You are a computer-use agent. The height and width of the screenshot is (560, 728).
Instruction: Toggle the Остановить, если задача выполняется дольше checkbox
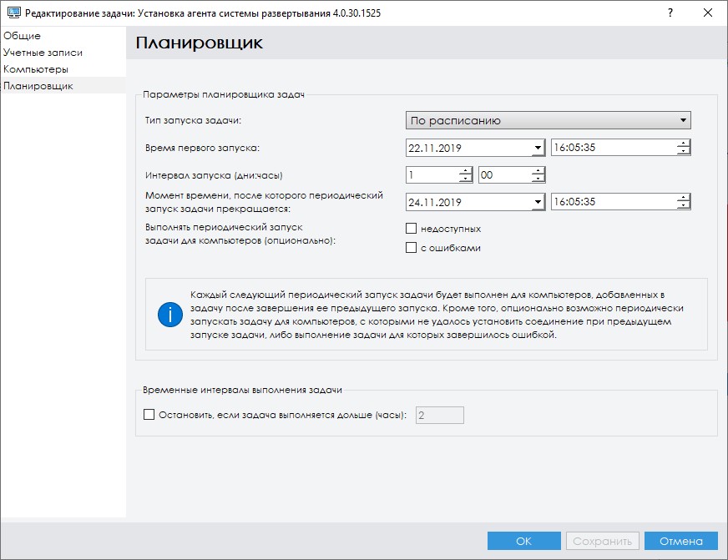pos(149,414)
